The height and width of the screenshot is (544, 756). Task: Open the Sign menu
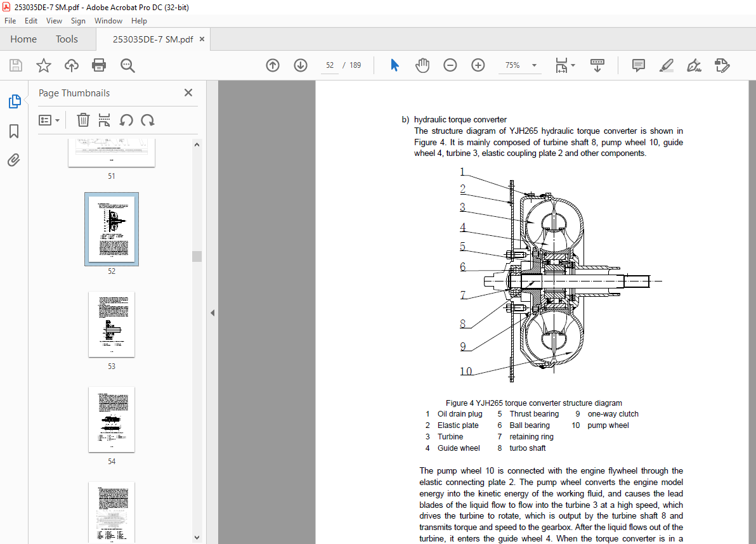(x=78, y=21)
